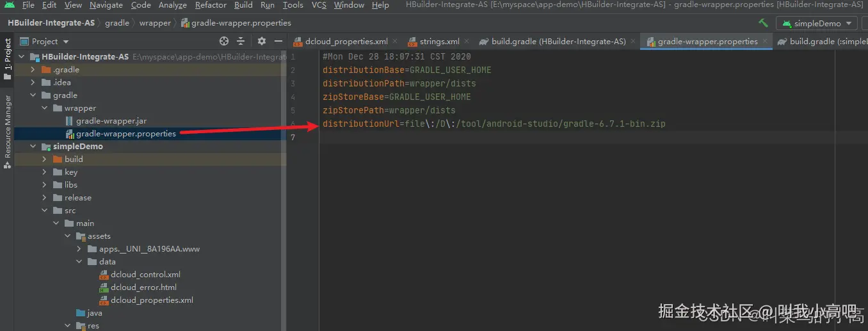The height and width of the screenshot is (331, 868).
Task: Click the Locate/Select Opened File target icon
Action: click(224, 41)
